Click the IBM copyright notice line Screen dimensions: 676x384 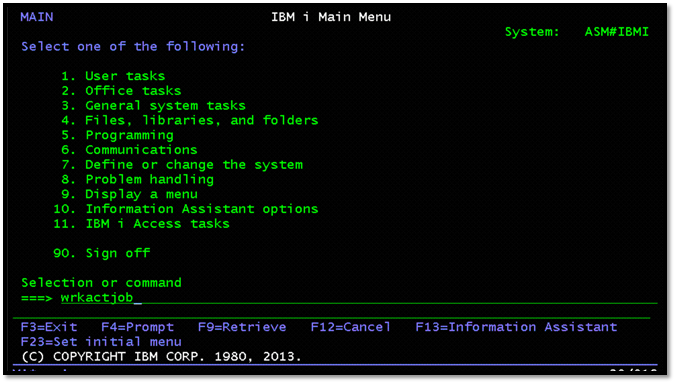(161, 357)
